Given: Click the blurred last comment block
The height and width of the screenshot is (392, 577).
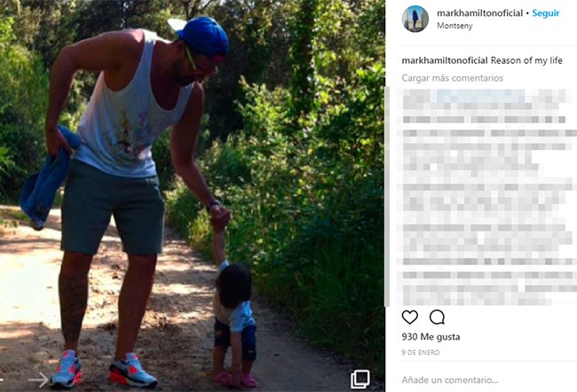Looking at the screenshot, I should coord(486,288).
